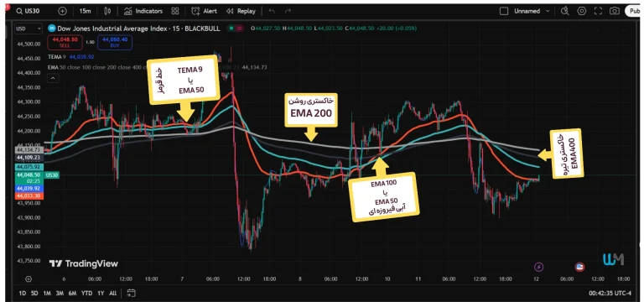Enter fullscreen mode
644x302 pixels.
(598, 11)
